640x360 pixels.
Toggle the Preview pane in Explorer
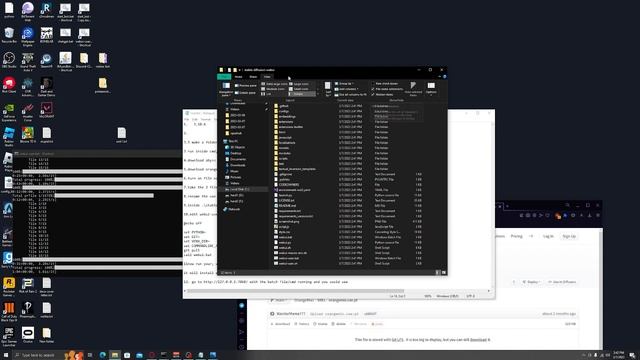coord(245,86)
